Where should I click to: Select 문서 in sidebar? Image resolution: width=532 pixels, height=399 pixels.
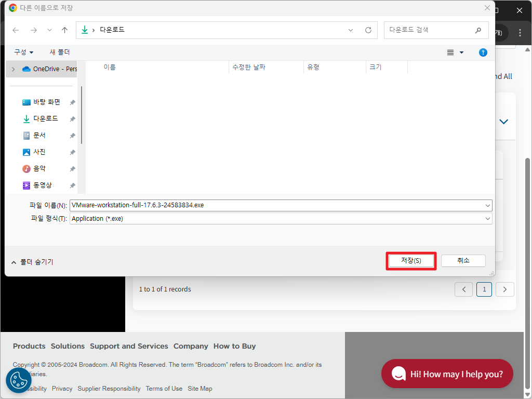click(x=34, y=136)
